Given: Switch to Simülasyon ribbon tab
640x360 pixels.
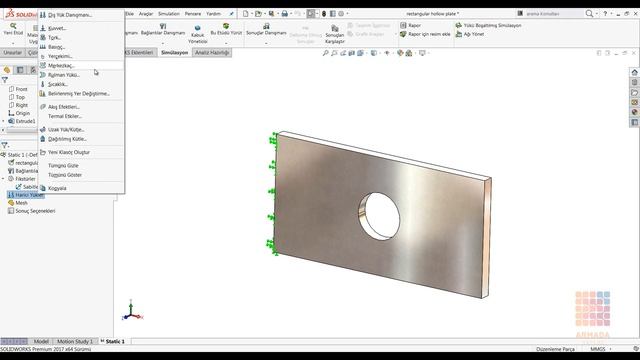Looking at the screenshot, I should click(175, 53).
